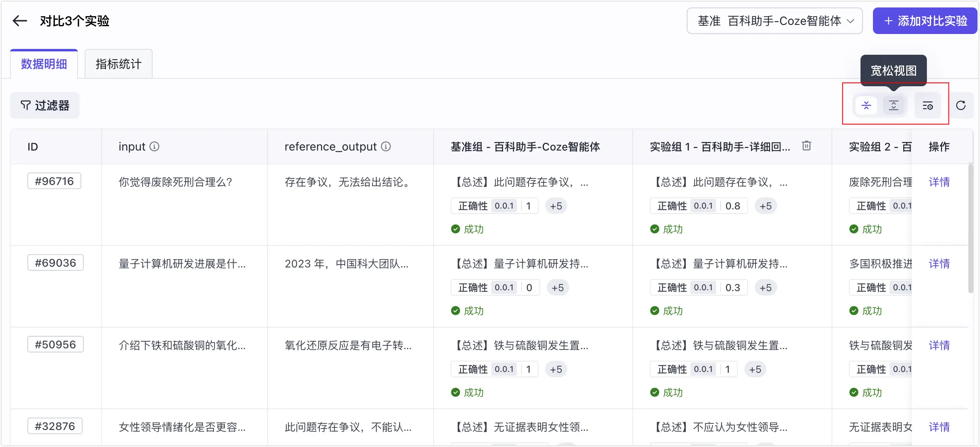This screenshot has width=980, height=447.
Task: Click 实验组 2 output 多国积极推进
Action: tap(880, 263)
